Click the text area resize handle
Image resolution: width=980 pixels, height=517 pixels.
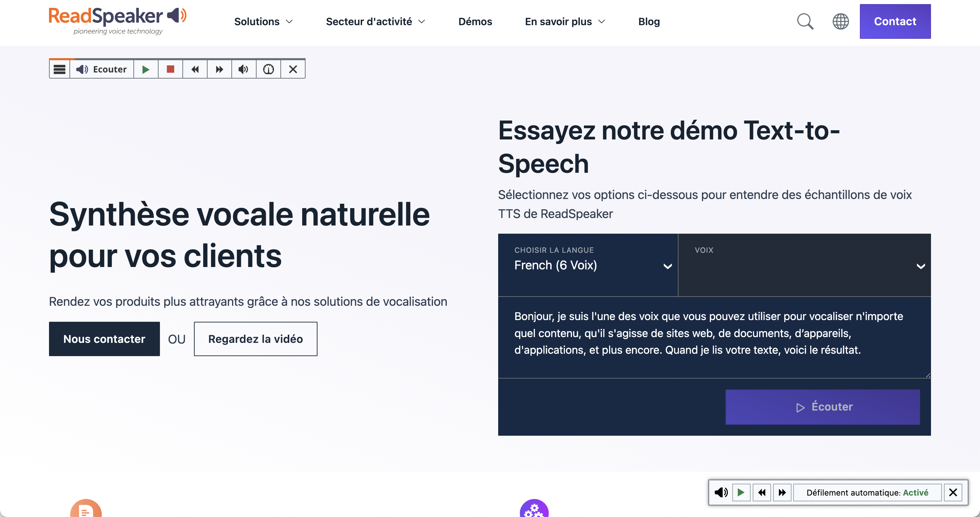pos(928,375)
